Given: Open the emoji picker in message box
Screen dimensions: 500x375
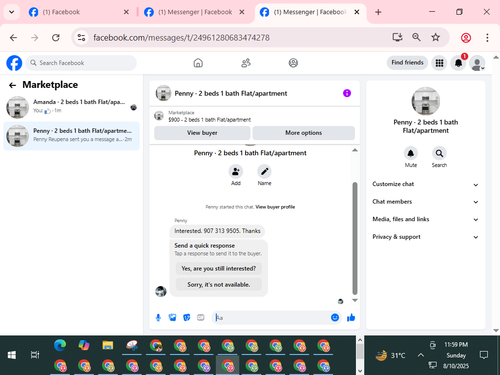Looking at the screenshot, I should pos(335,317).
